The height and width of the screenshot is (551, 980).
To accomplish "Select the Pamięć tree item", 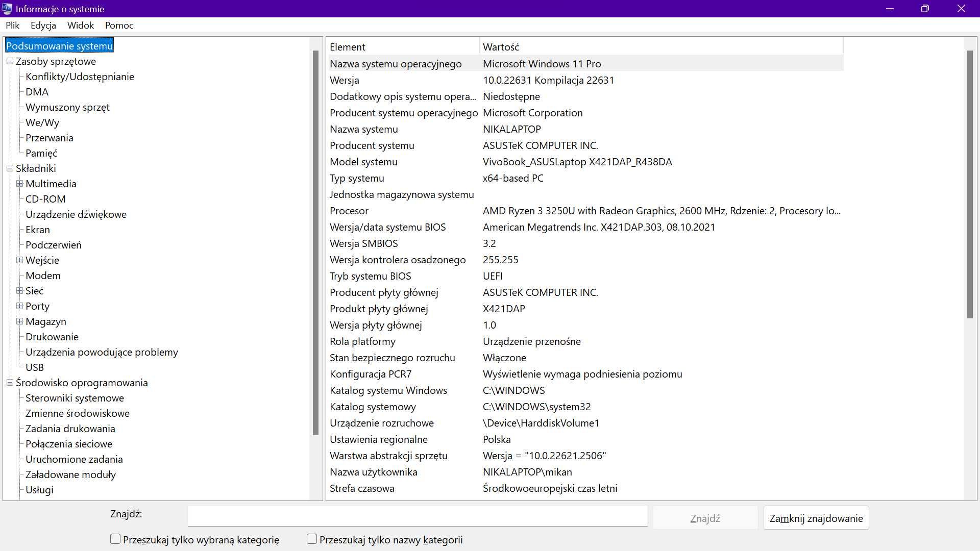I will coord(41,153).
